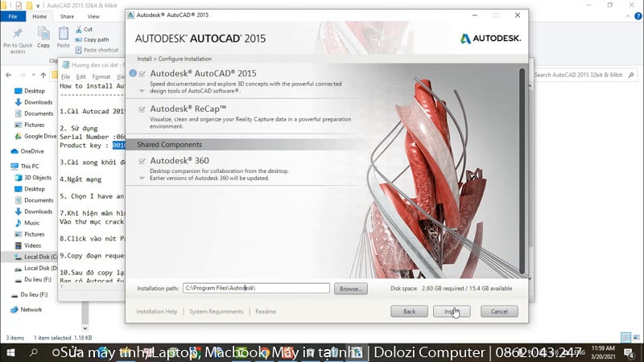Viewport: 644px width, 362px height.
Task: Expand Autodesk 360 configuration options arrow
Action: click(142, 178)
